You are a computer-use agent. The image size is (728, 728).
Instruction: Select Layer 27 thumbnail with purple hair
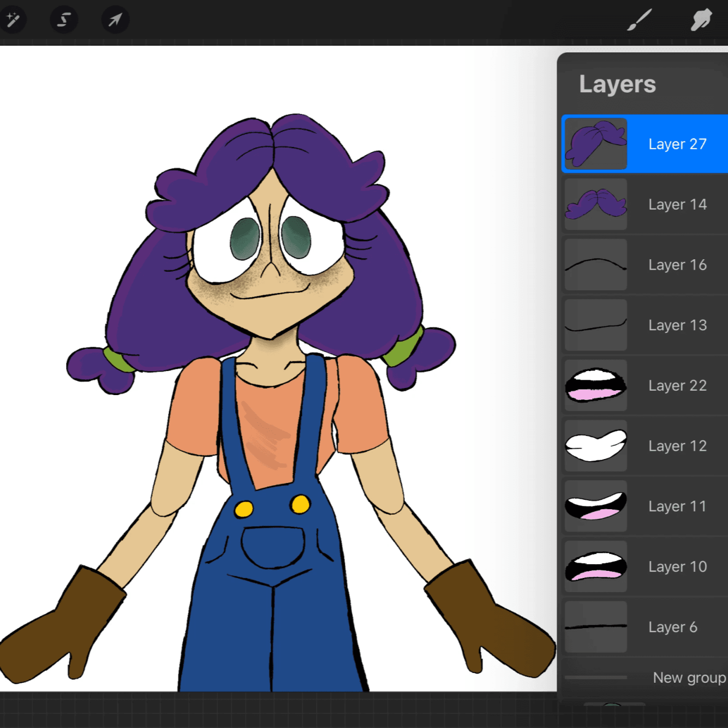point(596,144)
